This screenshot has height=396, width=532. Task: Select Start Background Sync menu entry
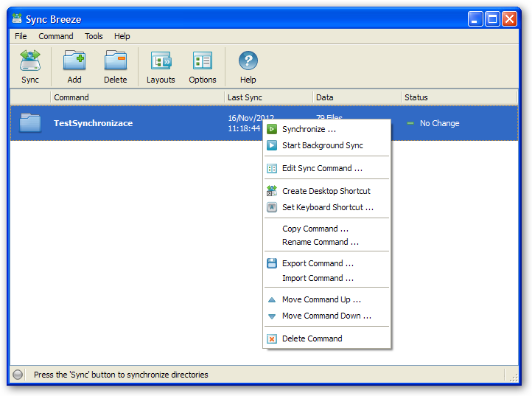pyautogui.click(x=327, y=145)
